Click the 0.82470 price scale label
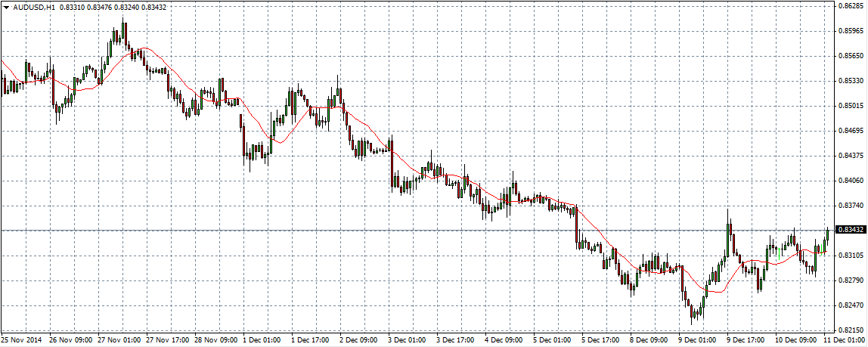868x347 pixels. coord(851,305)
